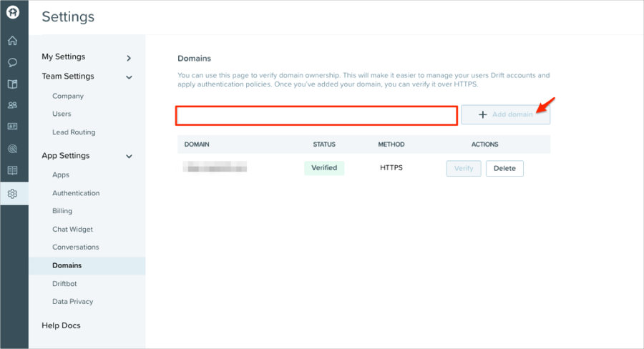Delete the verified domain
This screenshot has height=349, width=644.
pos(504,169)
